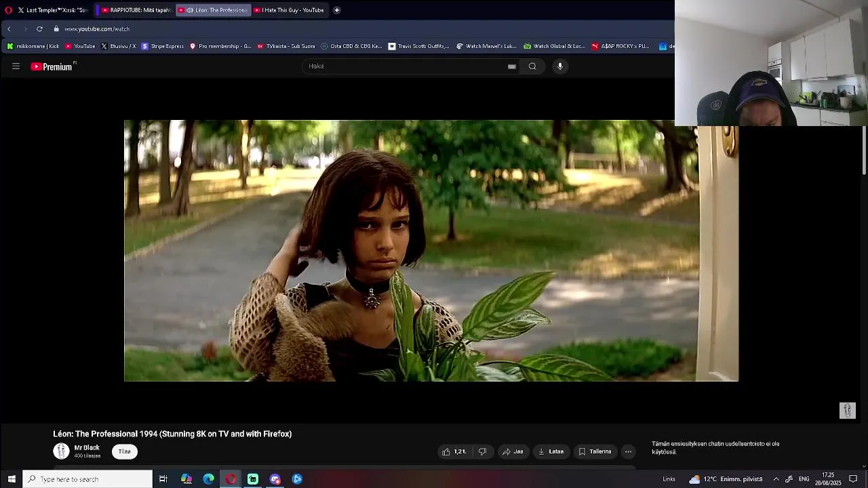The width and height of the screenshot is (868, 488).
Task: Go forward in browser history
Action: point(25,29)
